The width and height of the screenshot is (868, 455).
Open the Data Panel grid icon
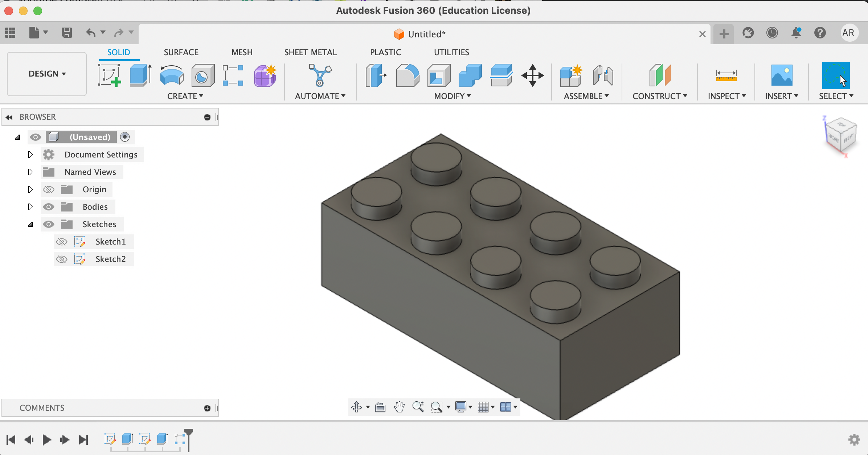click(10, 33)
